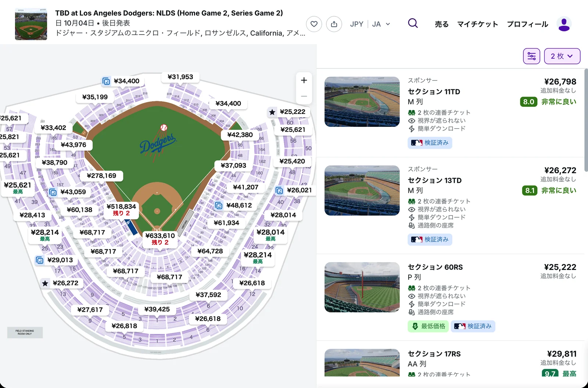Open the search magnifier icon

(x=413, y=24)
